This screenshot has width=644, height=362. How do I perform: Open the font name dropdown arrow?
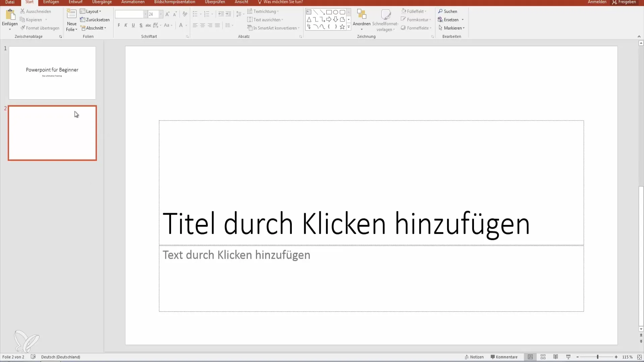(x=145, y=14)
